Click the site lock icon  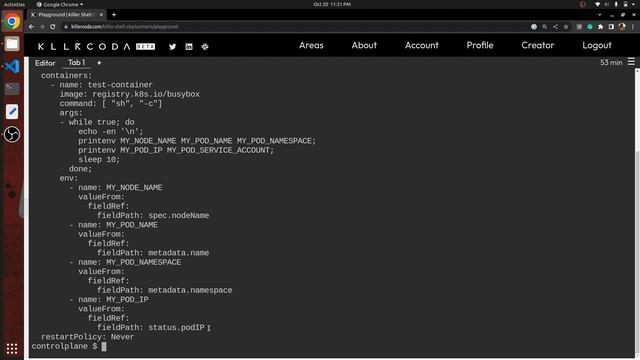65,27
